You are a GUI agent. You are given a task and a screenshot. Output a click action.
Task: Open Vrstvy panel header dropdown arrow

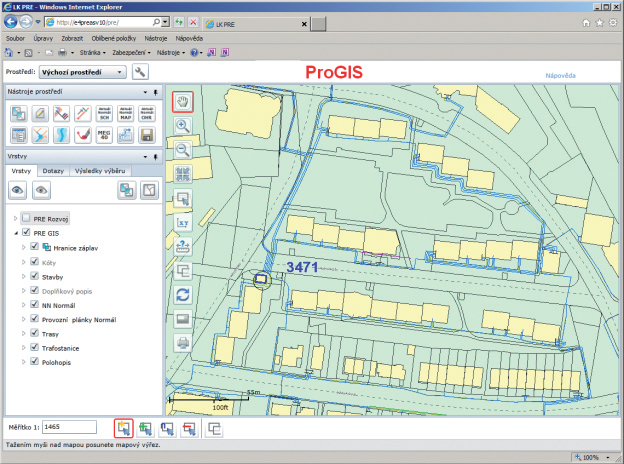coord(145,157)
